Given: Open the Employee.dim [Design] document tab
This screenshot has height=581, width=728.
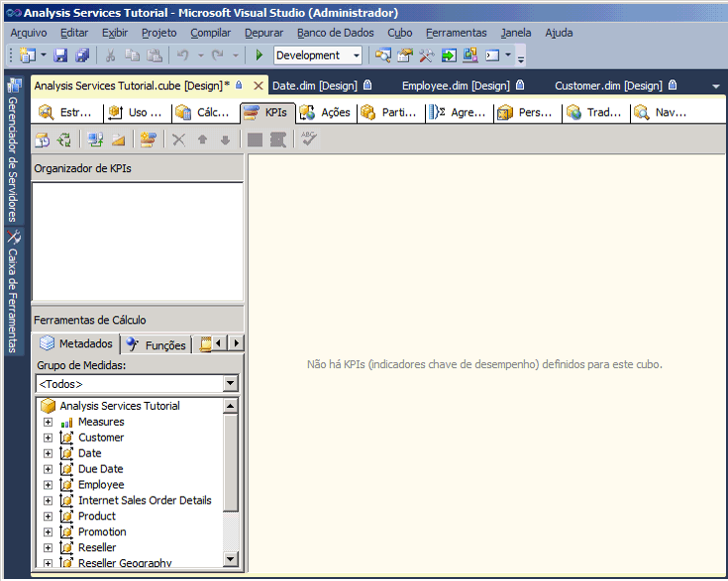Looking at the screenshot, I should pos(456,86).
